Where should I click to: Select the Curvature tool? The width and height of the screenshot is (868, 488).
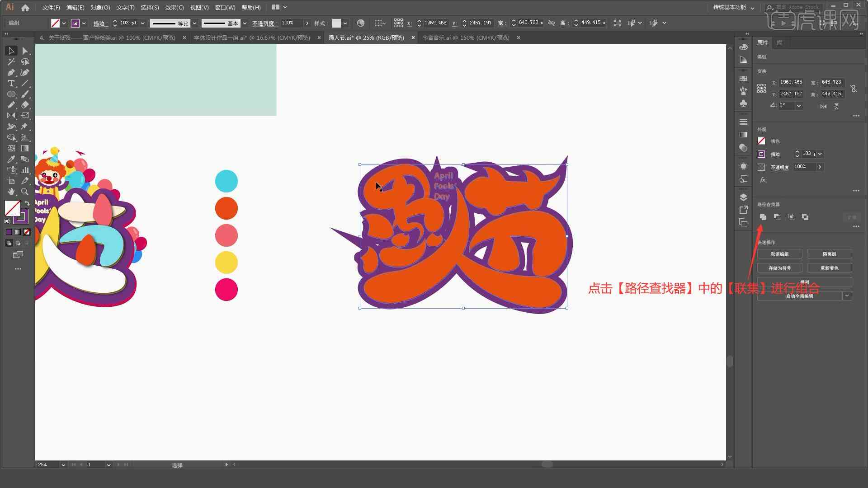coord(25,73)
